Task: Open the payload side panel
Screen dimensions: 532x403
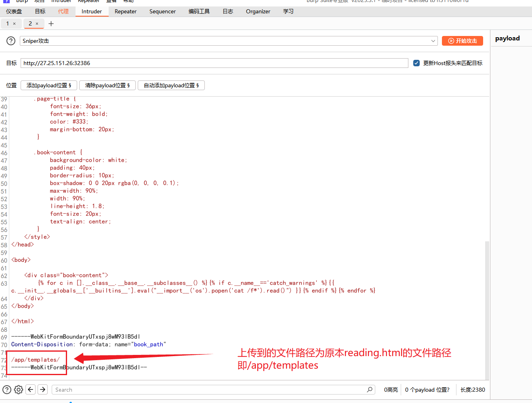Action: (x=507, y=38)
